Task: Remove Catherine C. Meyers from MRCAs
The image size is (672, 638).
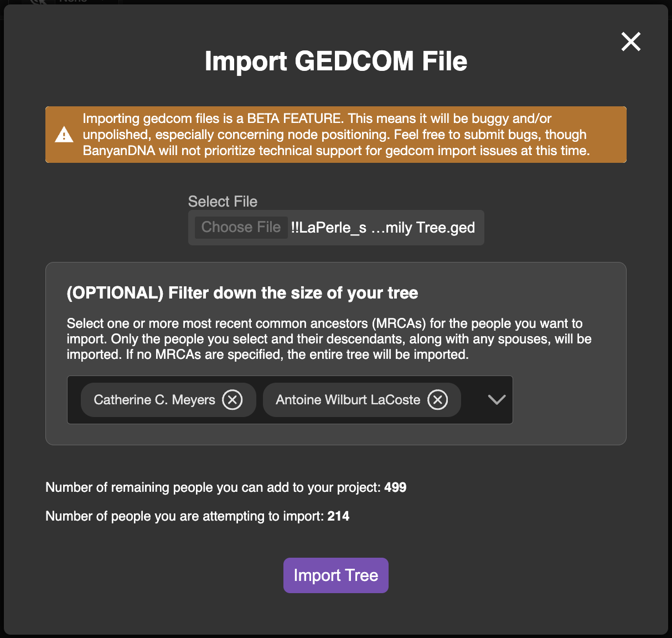Action: 232,399
